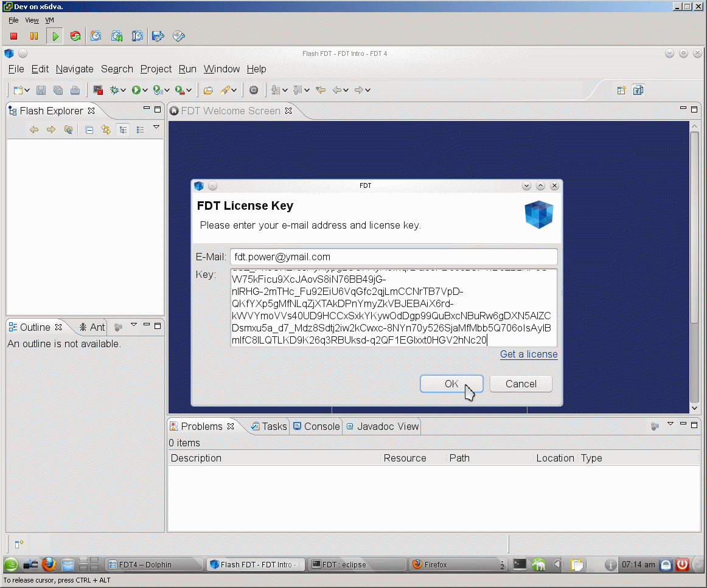This screenshot has width=707, height=588.
Task: Open the External Tools dropdown arrow
Action: point(189,90)
